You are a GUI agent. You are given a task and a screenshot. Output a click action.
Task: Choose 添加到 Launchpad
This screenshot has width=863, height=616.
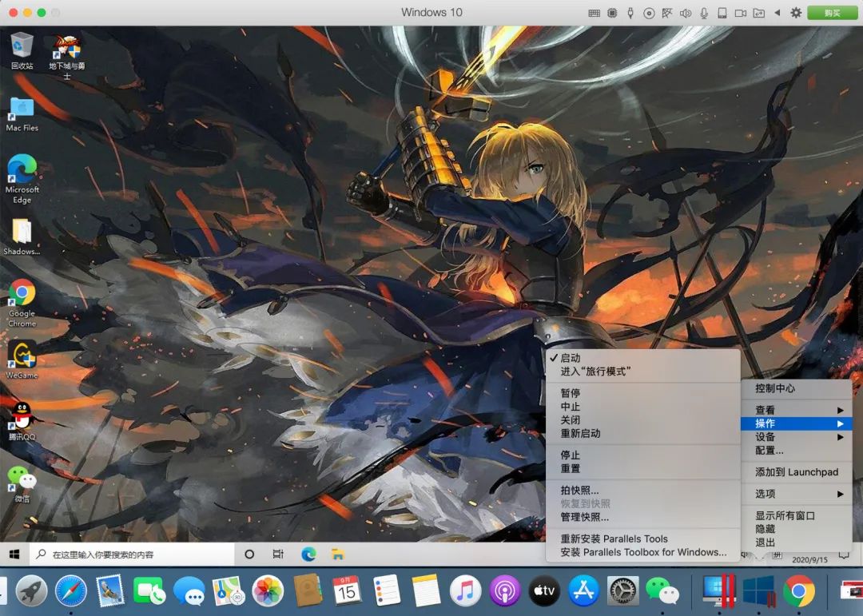tap(796, 471)
